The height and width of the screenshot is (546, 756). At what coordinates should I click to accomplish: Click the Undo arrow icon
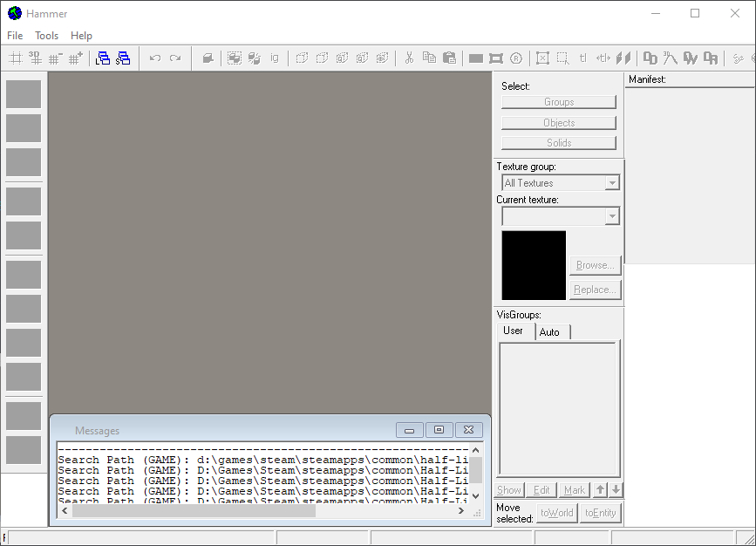[x=154, y=58]
